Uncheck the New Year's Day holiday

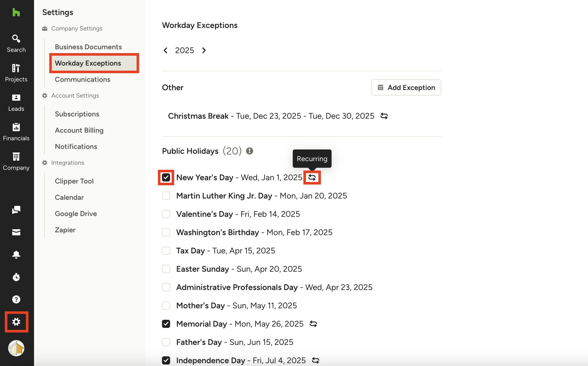(x=166, y=177)
